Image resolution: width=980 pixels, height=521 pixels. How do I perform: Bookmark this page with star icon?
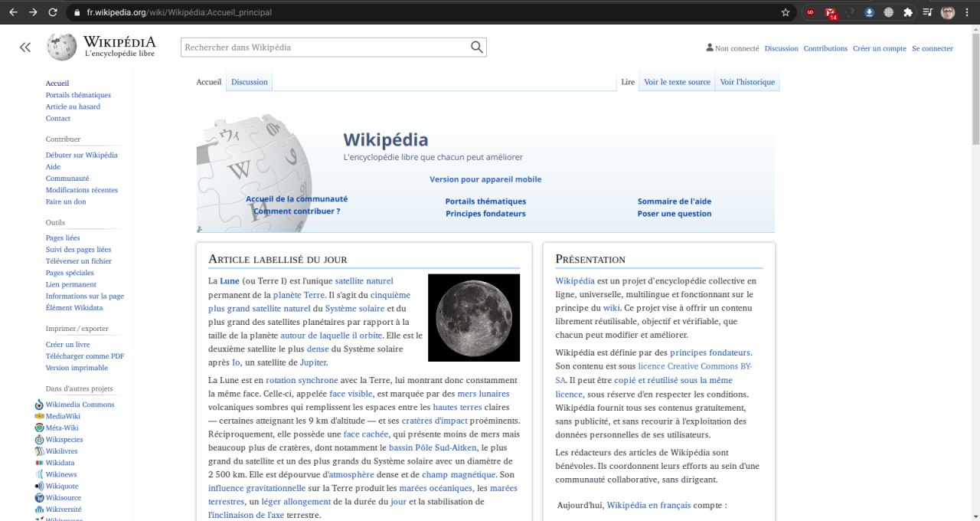(786, 12)
